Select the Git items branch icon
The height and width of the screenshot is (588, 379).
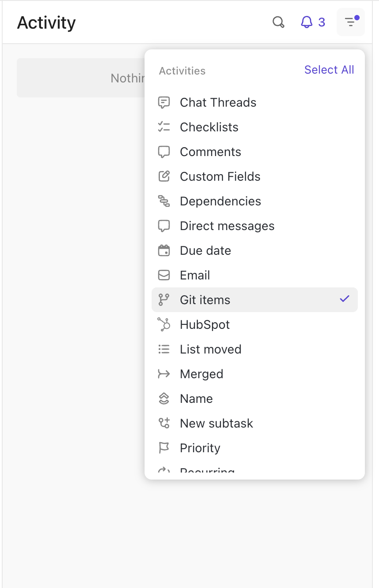pyautogui.click(x=163, y=300)
